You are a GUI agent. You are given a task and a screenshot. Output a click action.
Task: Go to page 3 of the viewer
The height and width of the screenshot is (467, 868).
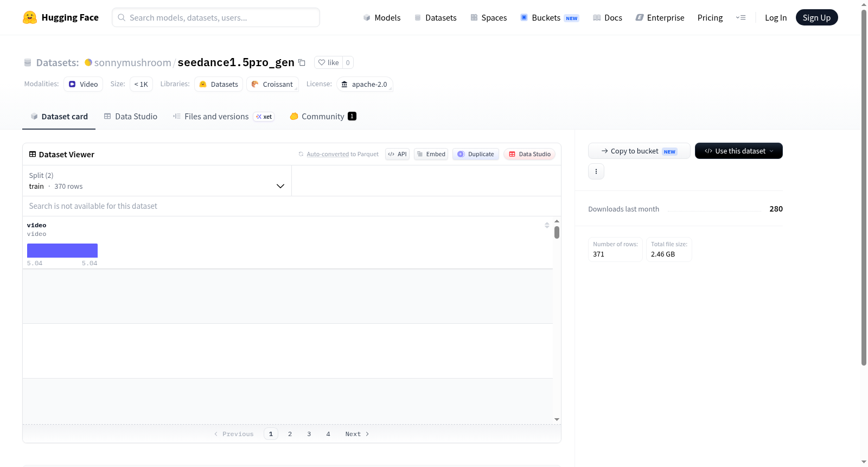(309, 434)
